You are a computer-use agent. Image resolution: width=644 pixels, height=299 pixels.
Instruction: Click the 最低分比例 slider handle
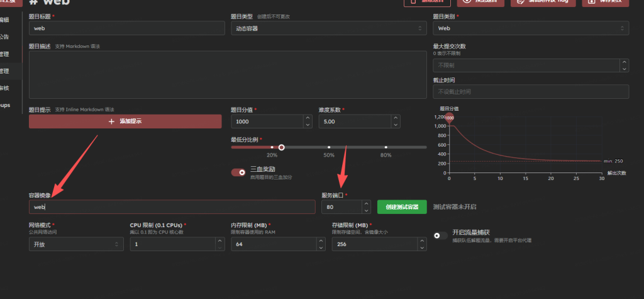tap(281, 147)
